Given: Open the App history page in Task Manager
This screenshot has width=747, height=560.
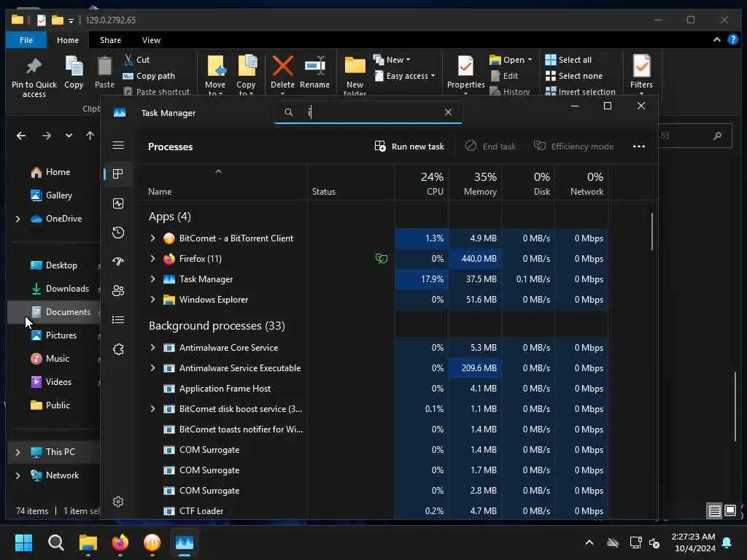Looking at the screenshot, I should (118, 233).
